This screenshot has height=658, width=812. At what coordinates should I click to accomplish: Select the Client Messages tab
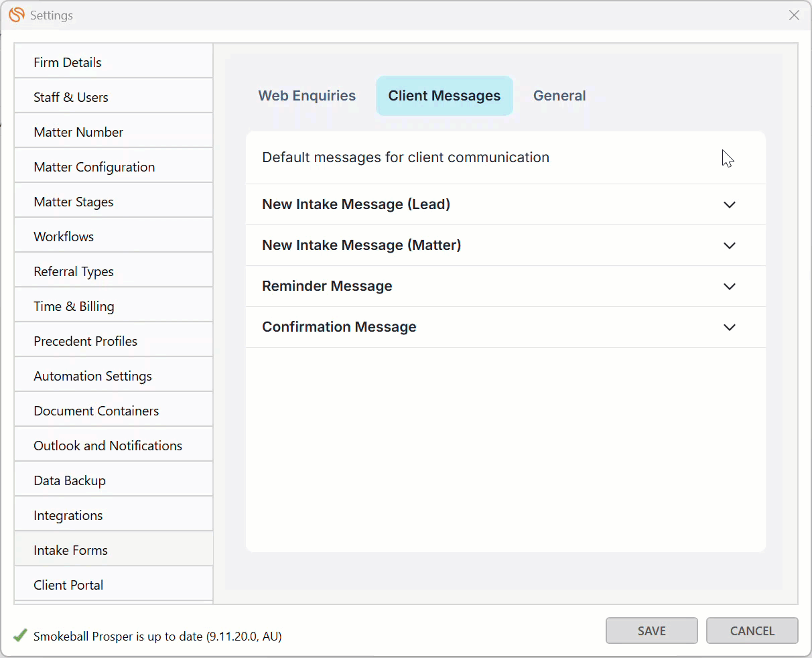[x=444, y=96]
